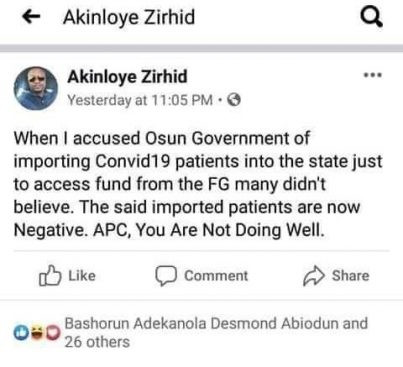Open the post's three-dot options menu
The width and height of the screenshot is (403, 367).
[373, 75]
